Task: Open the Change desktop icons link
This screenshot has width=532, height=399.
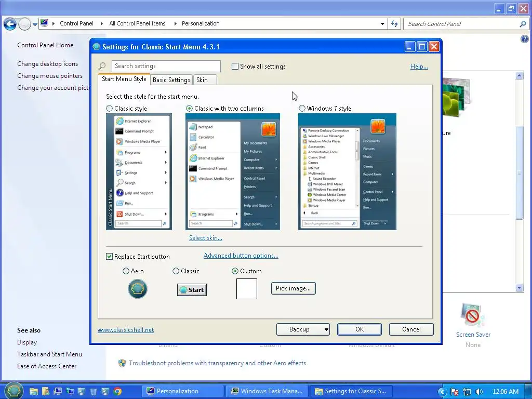Action: tap(47, 64)
